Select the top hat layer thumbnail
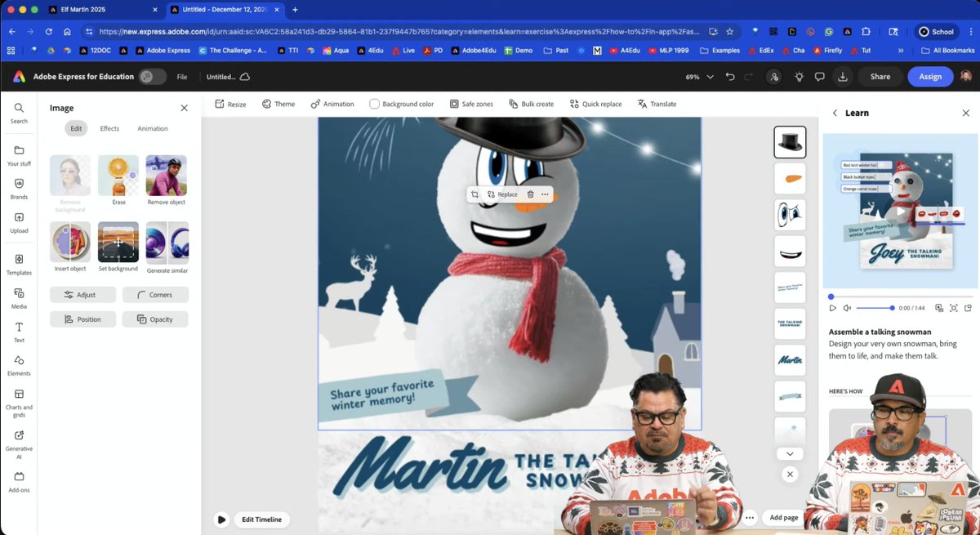This screenshot has height=535, width=980. (790, 142)
